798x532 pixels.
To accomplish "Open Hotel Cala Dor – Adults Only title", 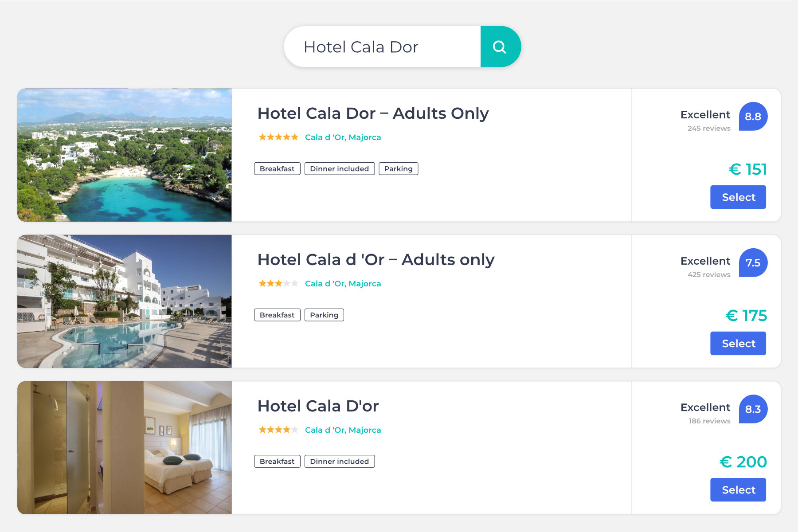I will pyautogui.click(x=373, y=113).
